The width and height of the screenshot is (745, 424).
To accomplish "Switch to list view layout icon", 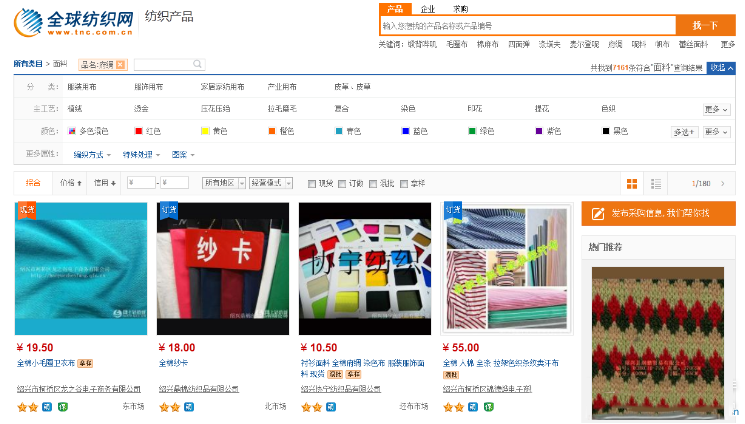I will coord(656,183).
